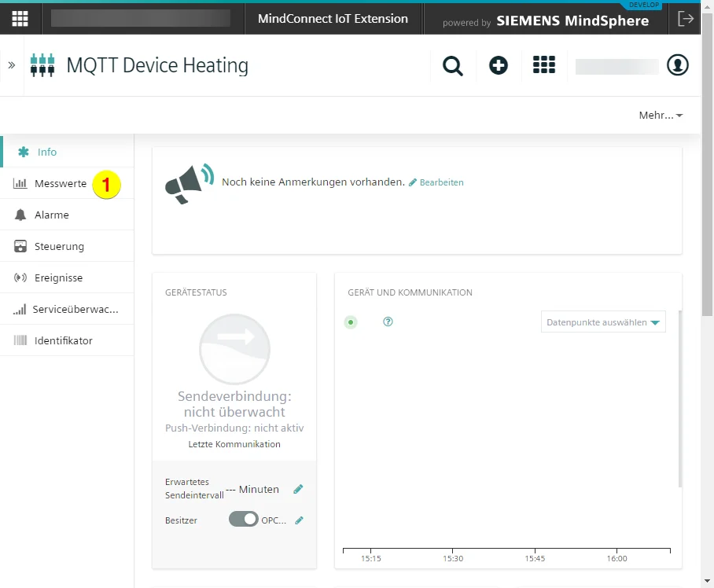
Task: Expand the collapsed navigator double-chevron
Action: click(12, 65)
